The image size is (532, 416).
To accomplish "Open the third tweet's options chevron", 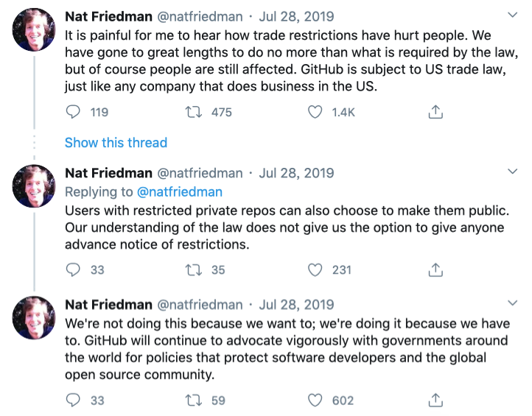I will (514, 303).
